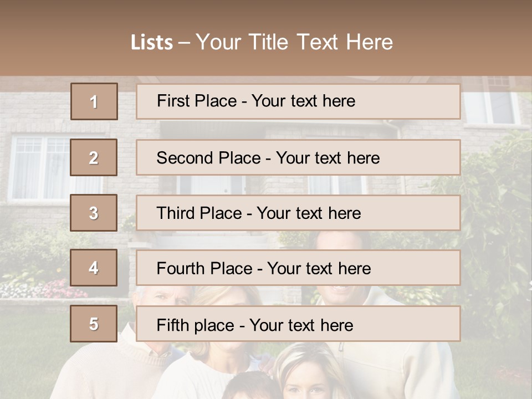The image size is (532, 399).
Task: Click the 'Second Place - Your text here' bar
Action: [298, 157]
